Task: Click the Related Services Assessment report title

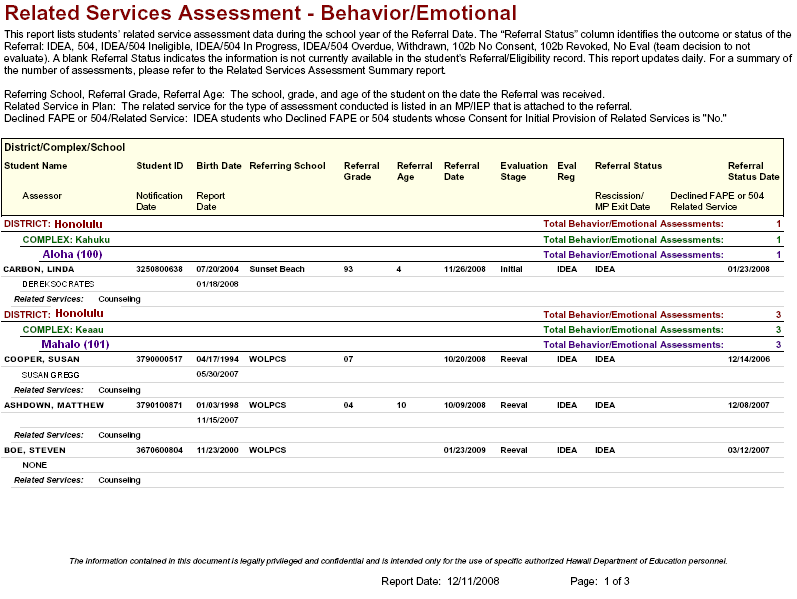Action: click(261, 14)
